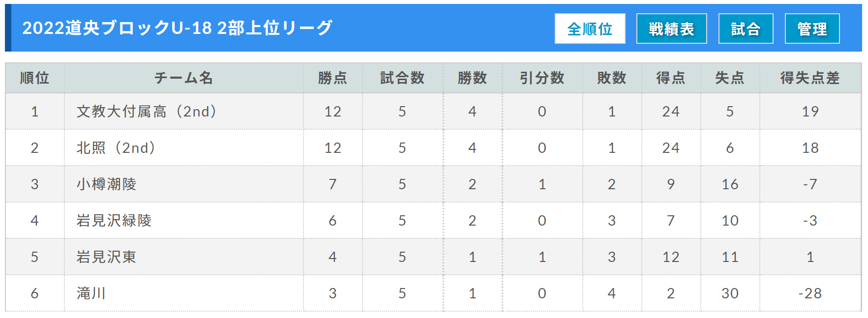
Task: Open the 全順位 standings tab
Action: click(x=590, y=29)
